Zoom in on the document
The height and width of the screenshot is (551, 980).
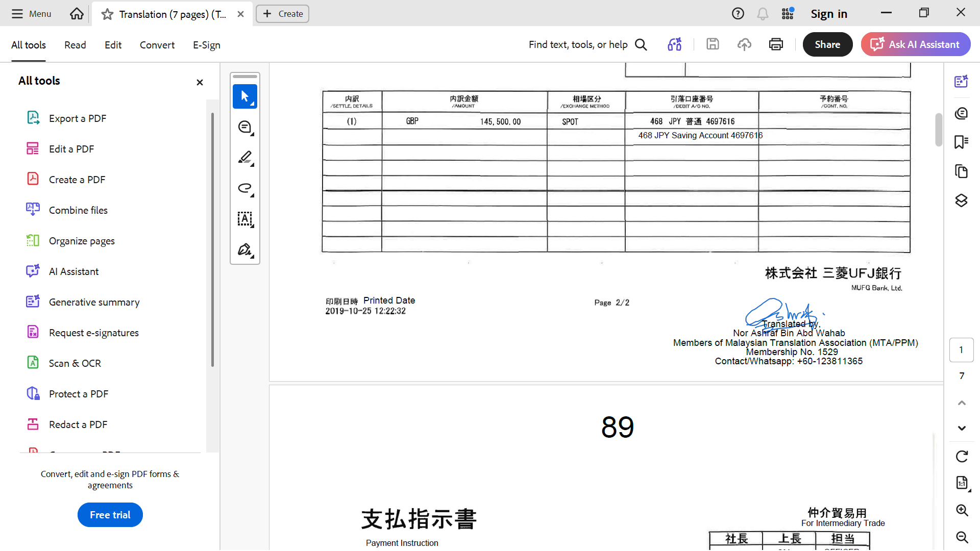(962, 510)
